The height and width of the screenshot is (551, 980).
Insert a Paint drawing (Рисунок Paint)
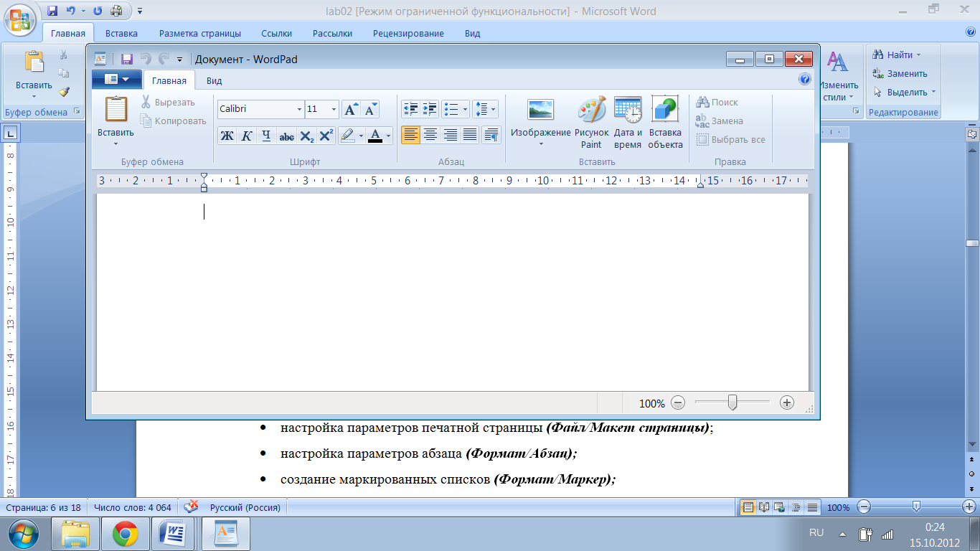click(591, 122)
